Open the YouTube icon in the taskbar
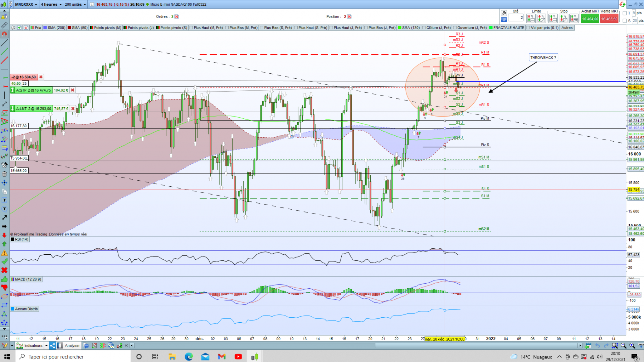Screen dimensions: 644x362 (238, 357)
